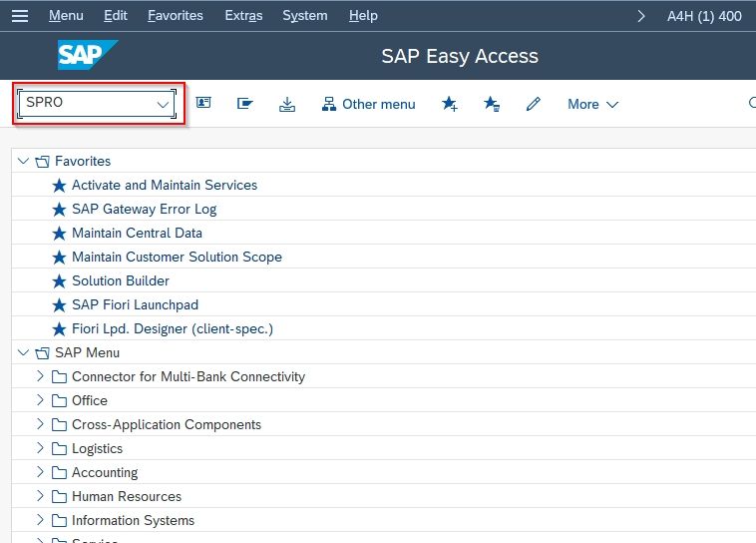Click the star icon beside Maintain Central Data
This screenshot has width=756, height=543.
point(59,234)
